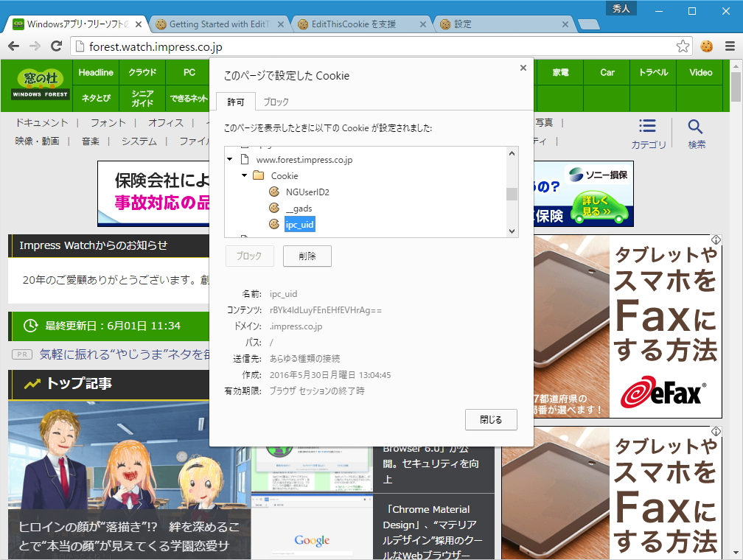Click the __gads cookie icon
743x560 pixels.
point(274,208)
